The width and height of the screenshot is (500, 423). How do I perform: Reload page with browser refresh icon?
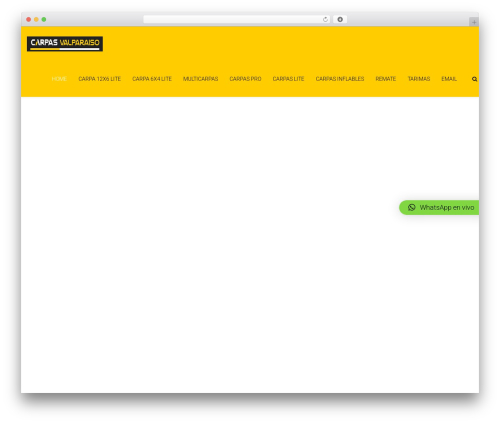[325, 19]
